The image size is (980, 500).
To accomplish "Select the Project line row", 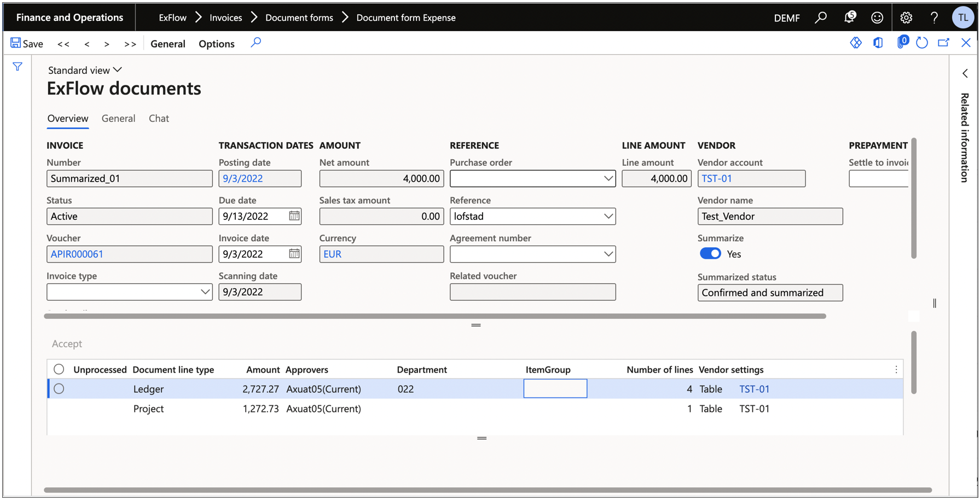I will 475,409.
